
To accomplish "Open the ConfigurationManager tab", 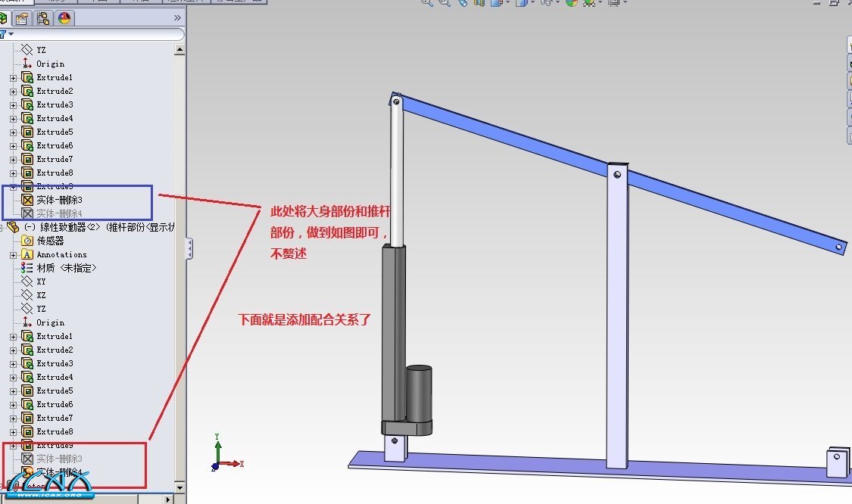I will (43, 18).
